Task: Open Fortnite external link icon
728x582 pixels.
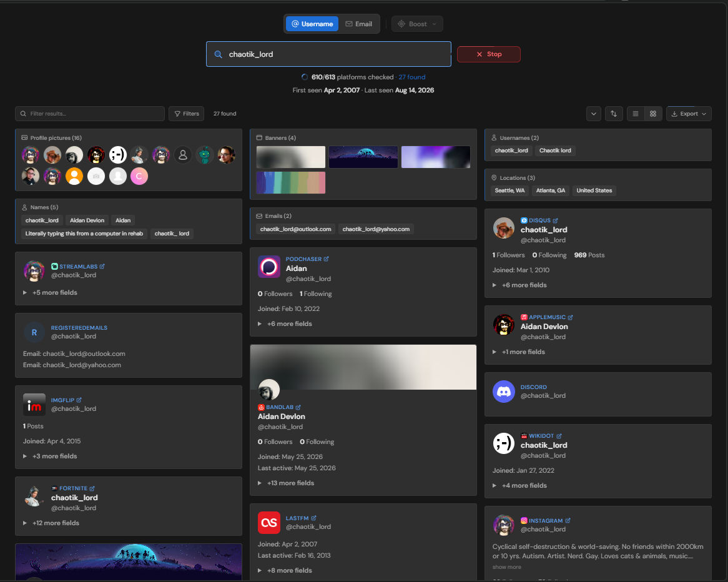Action: point(92,488)
